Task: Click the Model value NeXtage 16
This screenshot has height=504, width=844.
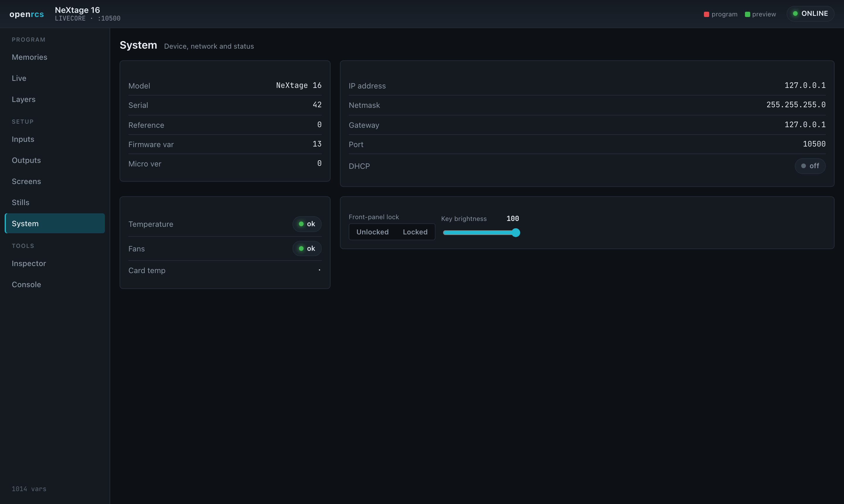Action: click(x=299, y=86)
